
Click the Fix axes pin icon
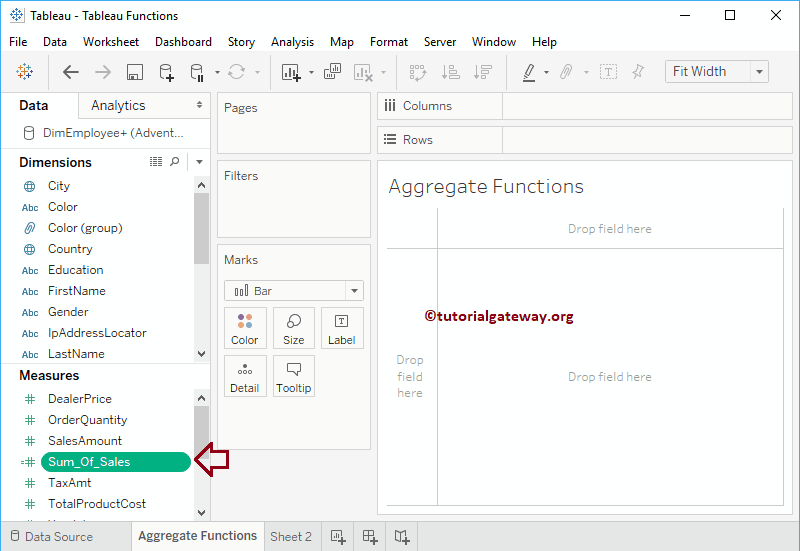pyautogui.click(x=638, y=71)
